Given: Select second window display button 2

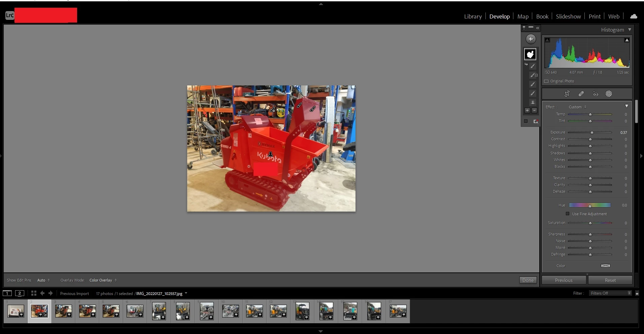Looking at the screenshot, I should [x=20, y=293].
